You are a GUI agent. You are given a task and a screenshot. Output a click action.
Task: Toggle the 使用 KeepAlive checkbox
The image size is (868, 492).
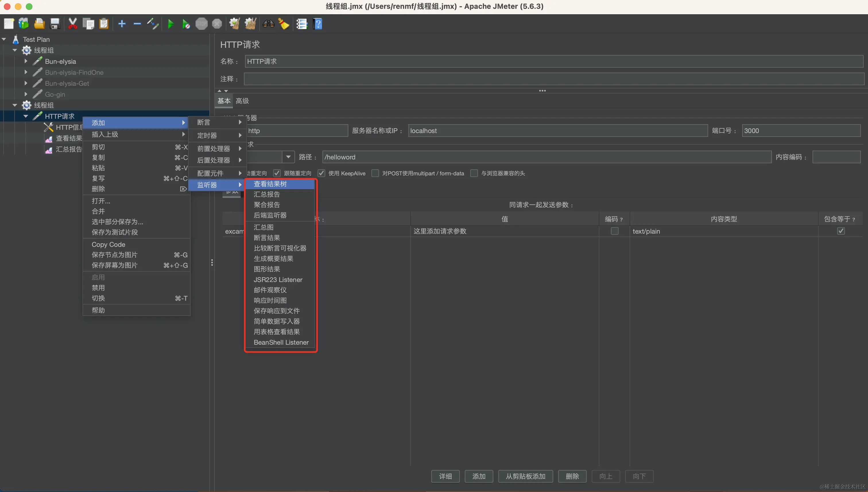321,173
